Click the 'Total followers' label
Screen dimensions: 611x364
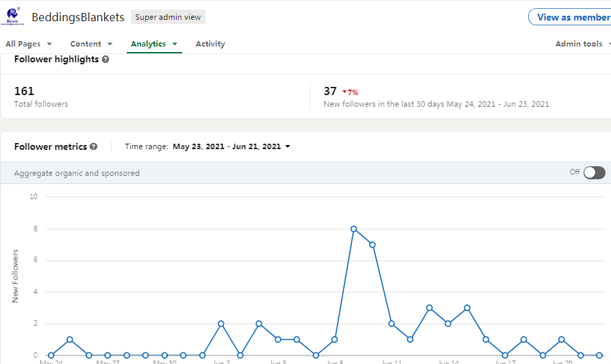pos(41,104)
